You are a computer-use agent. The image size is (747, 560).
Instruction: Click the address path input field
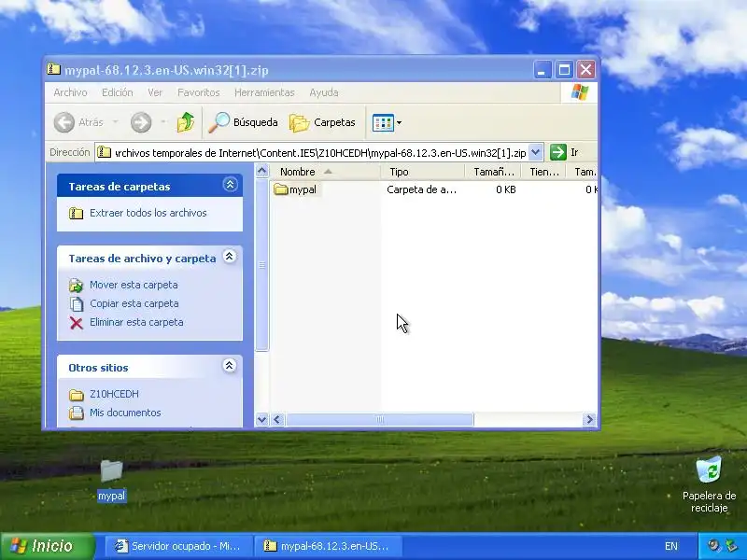tap(312, 152)
